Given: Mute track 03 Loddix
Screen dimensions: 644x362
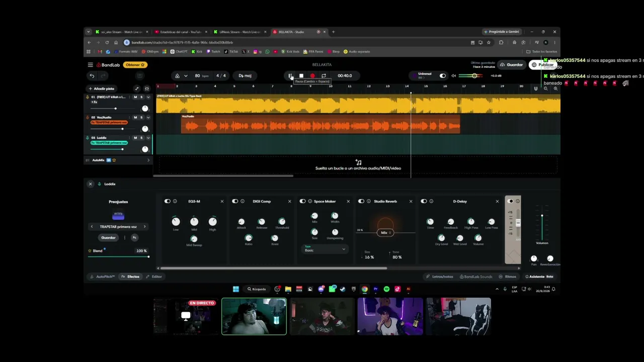Looking at the screenshot, I should [x=135, y=137].
